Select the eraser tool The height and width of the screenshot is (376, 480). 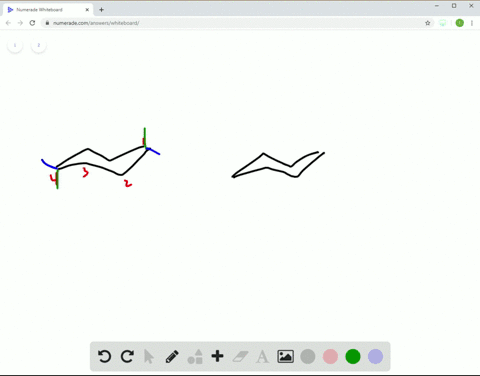[x=240, y=356]
